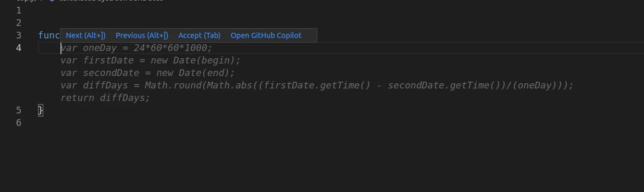Select line number 2 in gutter

coord(19,23)
